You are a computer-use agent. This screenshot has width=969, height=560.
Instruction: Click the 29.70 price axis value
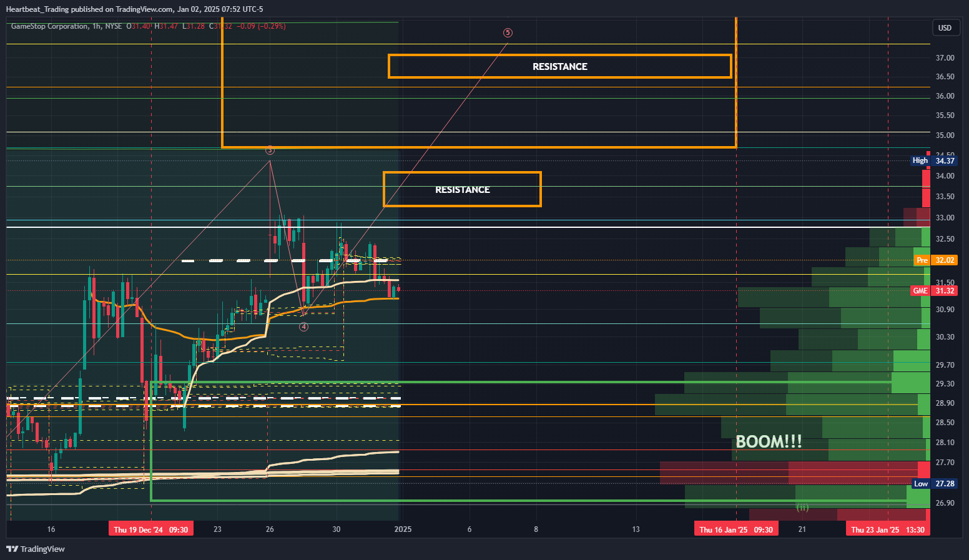[945, 365]
